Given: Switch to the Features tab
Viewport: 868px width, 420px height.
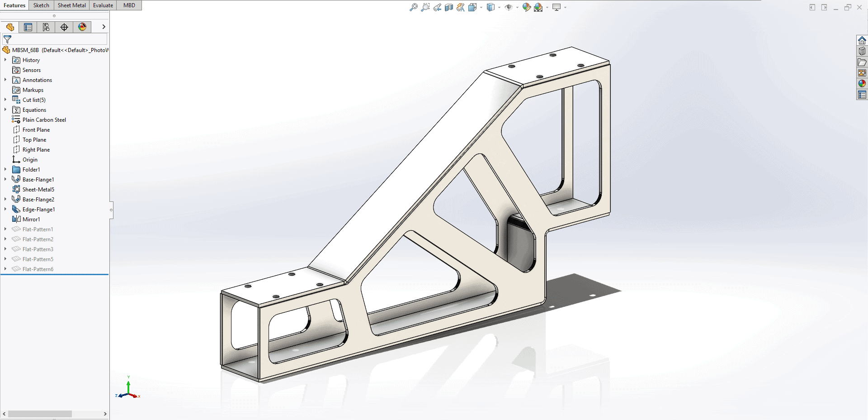Looking at the screenshot, I should [14, 5].
